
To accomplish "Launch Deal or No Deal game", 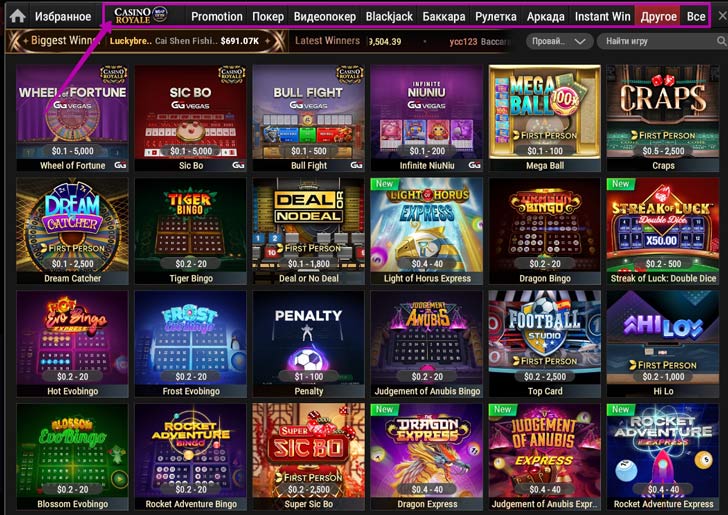I will (x=308, y=231).
